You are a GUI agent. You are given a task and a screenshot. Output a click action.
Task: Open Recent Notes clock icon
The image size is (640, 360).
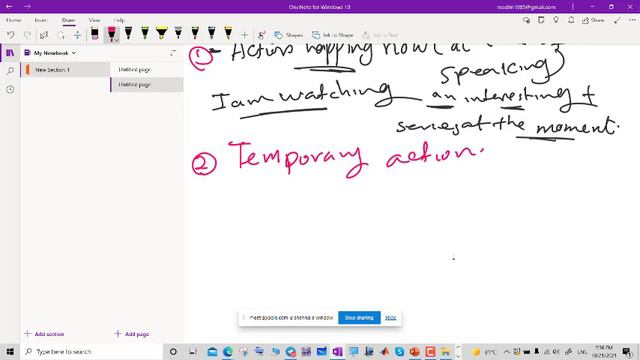[x=10, y=89]
